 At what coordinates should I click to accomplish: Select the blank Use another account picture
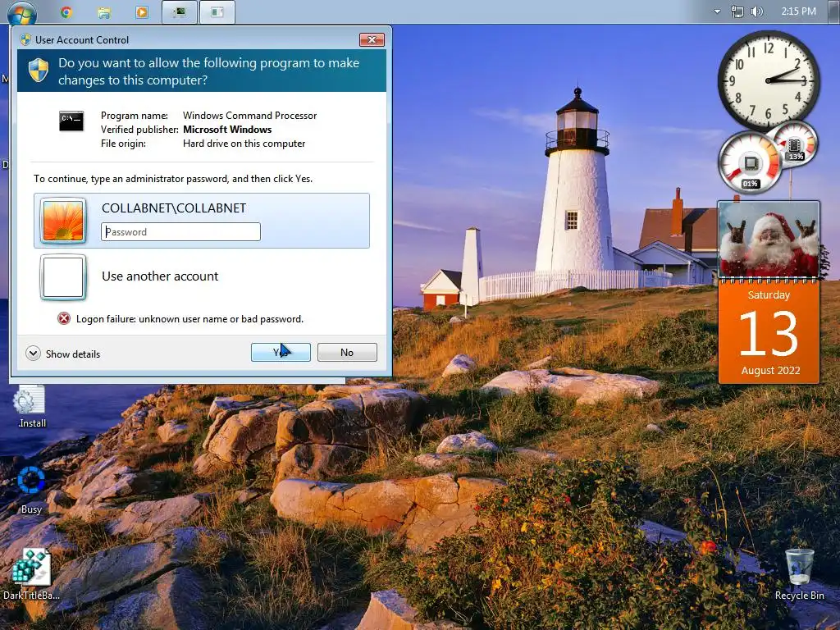pos(63,277)
